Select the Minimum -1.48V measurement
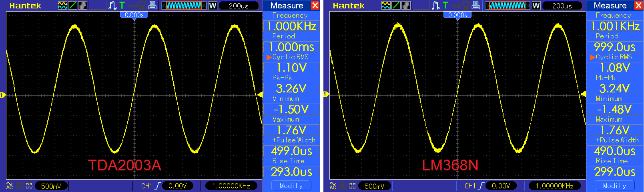 point(615,105)
